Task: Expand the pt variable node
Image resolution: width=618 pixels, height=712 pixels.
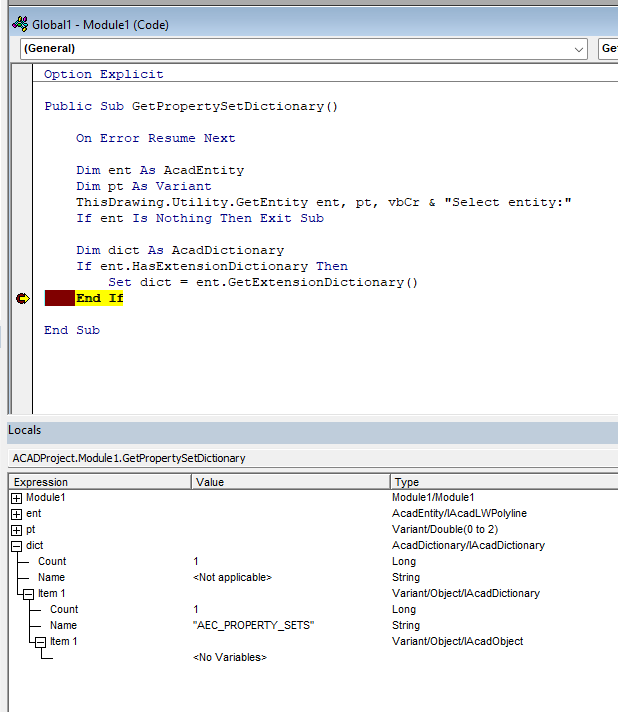Action: coord(17,530)
